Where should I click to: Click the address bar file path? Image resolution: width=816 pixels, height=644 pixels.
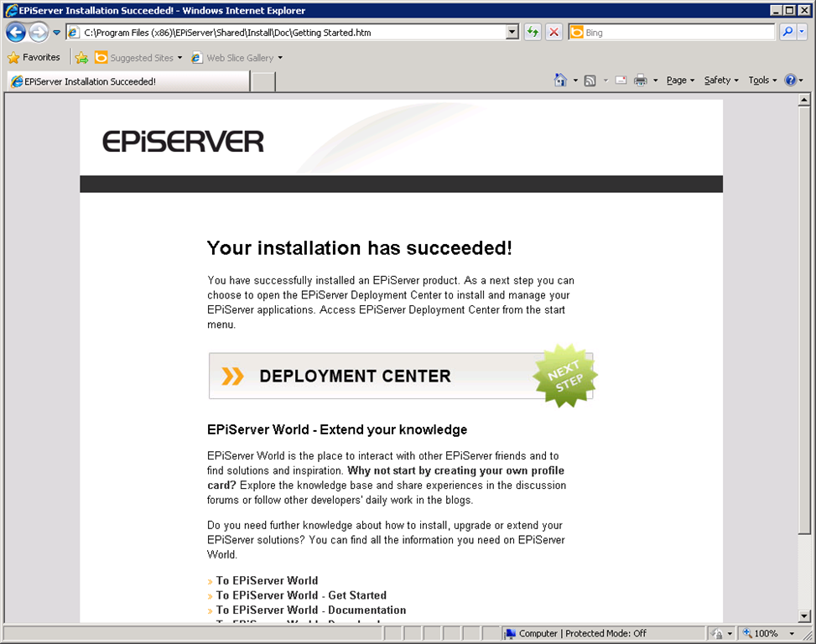(227, 32)
